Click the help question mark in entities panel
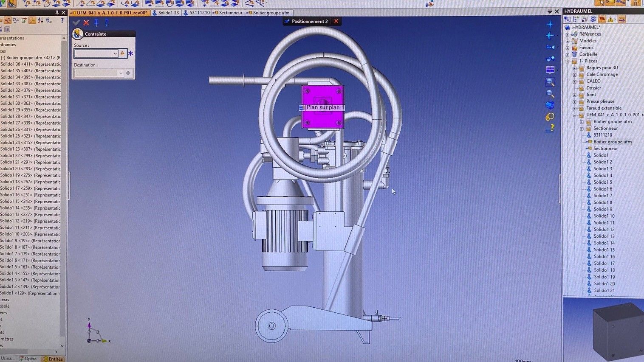This screenshot has height=362, width=644. [x=62, y=20]
